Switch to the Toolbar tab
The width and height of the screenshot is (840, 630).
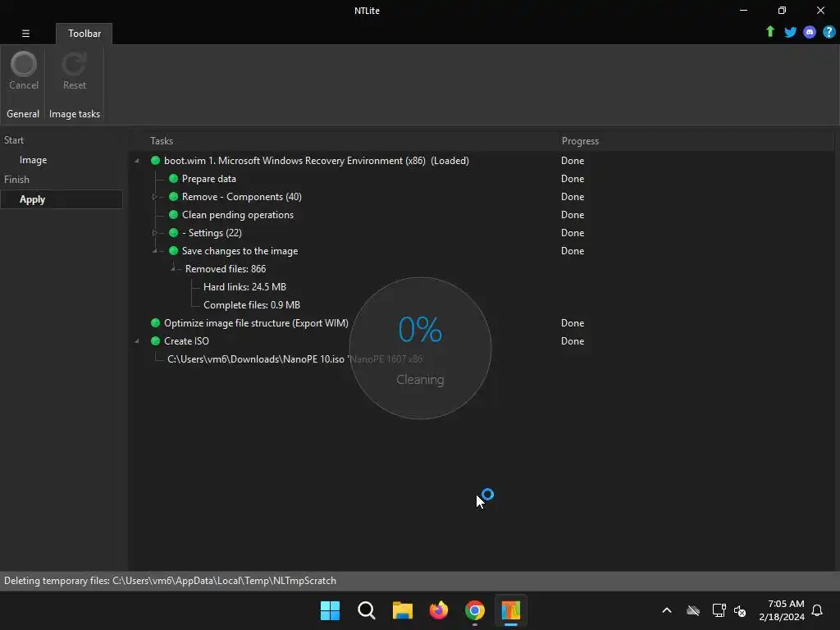84,33
